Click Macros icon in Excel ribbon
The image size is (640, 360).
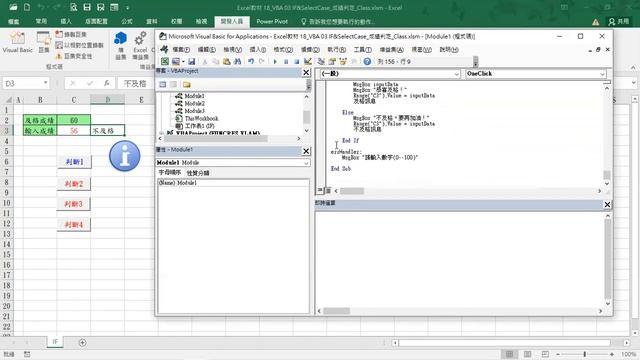[44, 42]
